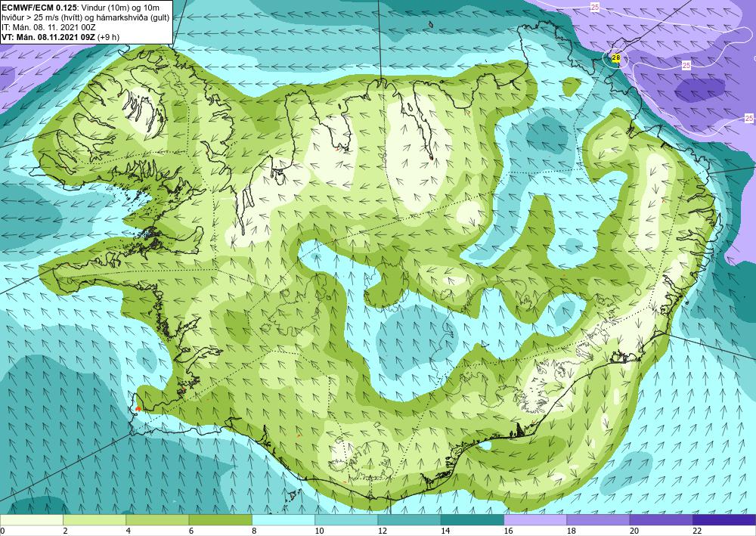Click the 'hviður > 25 m/s (hvítt)' description line
The height and width of the screenshot is (536, 756).
pyautogui.click(x=42, y=17)
